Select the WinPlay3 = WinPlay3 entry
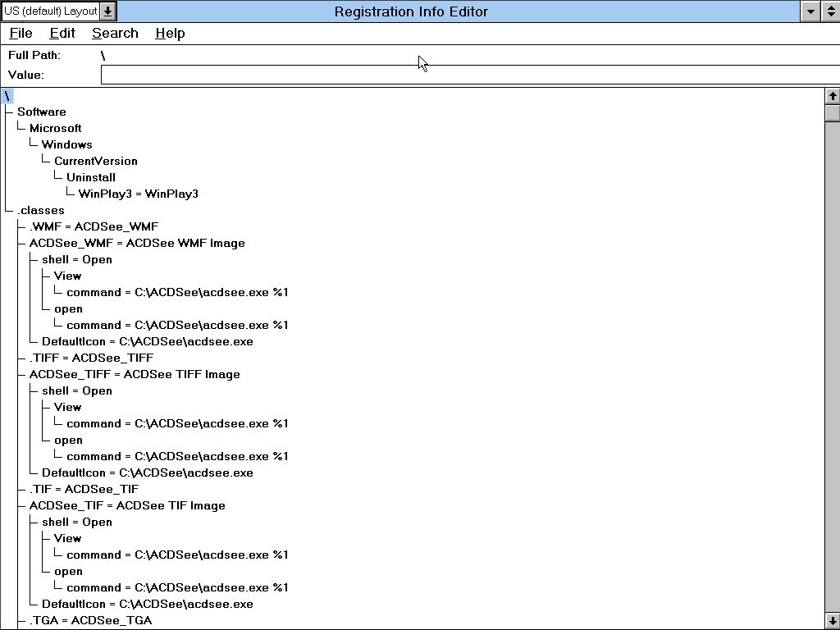 click(138, 194)
